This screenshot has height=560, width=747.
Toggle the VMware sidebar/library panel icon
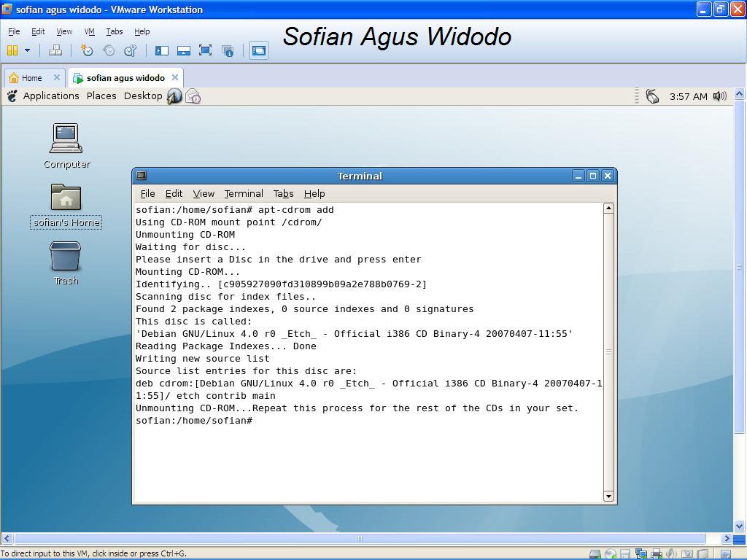click(x=162, y=50)
